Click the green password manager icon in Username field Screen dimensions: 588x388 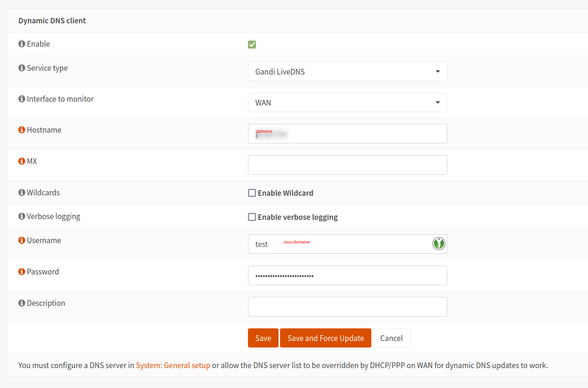point(439,244)
